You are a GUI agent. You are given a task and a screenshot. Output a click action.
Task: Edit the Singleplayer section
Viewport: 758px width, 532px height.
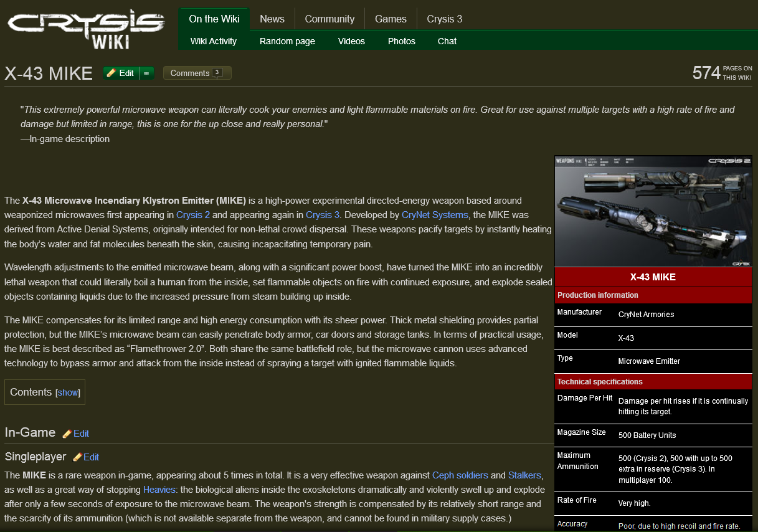point(92,457)
